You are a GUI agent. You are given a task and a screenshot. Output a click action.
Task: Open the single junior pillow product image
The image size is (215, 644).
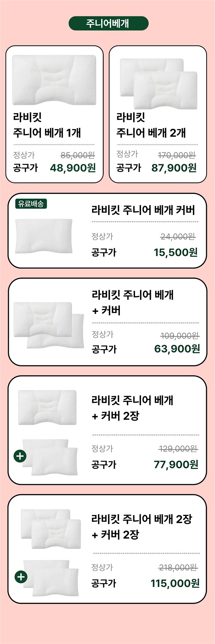tap(54, 80)
